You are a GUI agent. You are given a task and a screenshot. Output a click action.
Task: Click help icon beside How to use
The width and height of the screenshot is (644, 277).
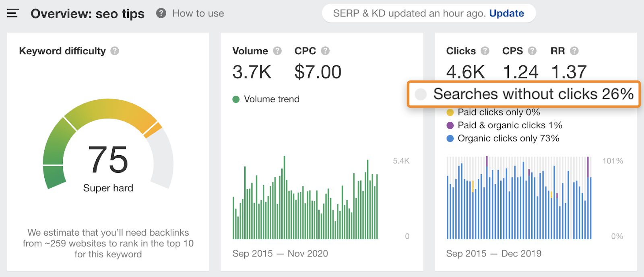pyautogui.click(x=161, y=13)
